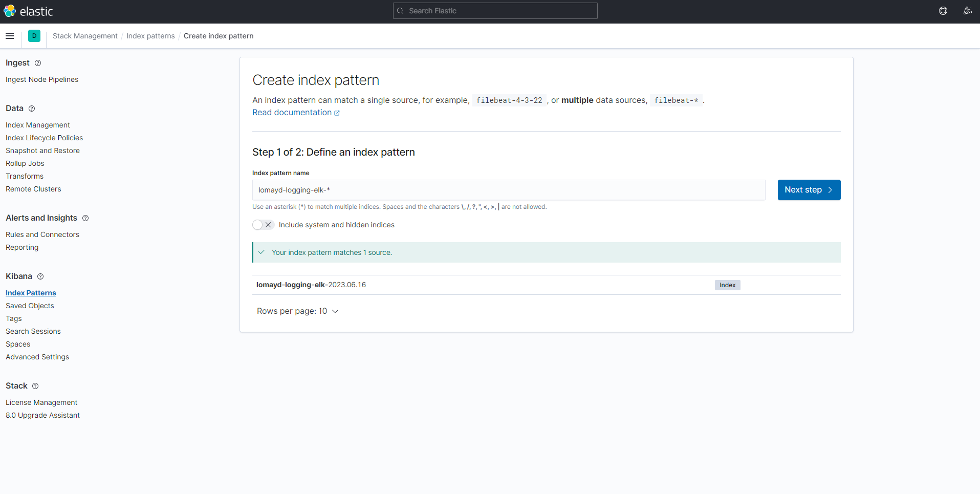Open the navigation with the hamburger menu icon
Viewport: 980px width, 494px height.
click(x=9, y=36)
